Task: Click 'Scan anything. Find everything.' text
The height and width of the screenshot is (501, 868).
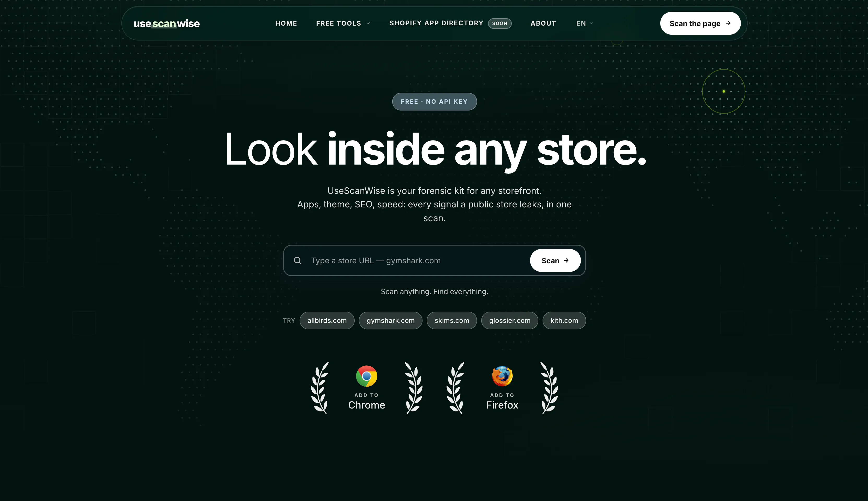Action: pos(434,292)
